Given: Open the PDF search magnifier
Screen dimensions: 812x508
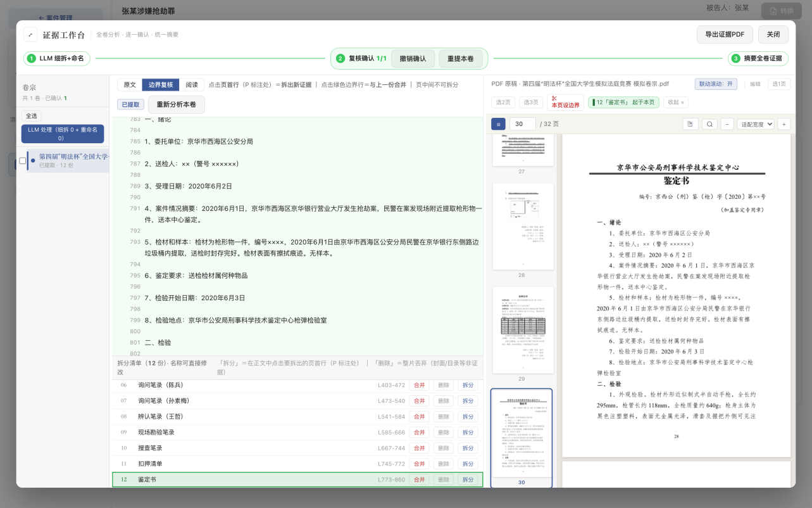Looking at the screenshot, I should click(710, 124).
